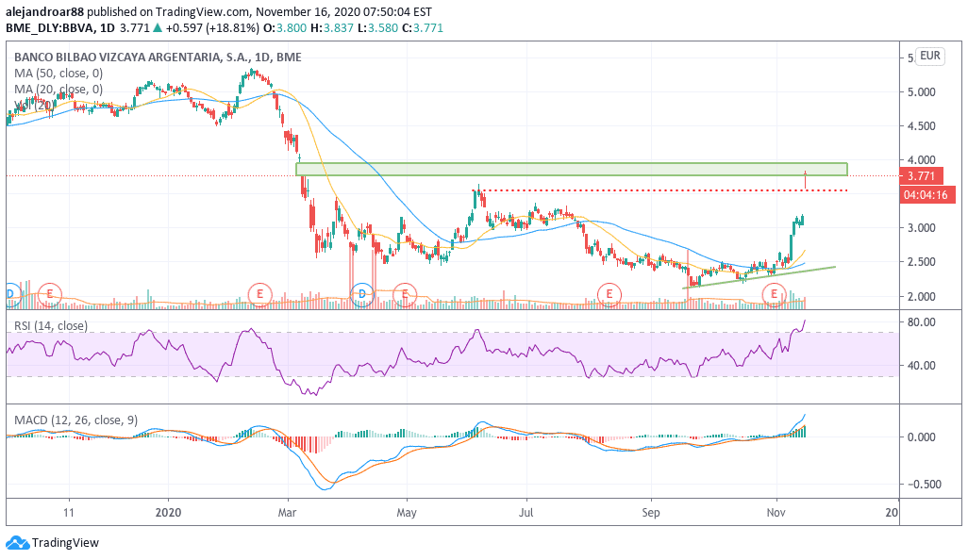Select the earnings marker near May
This screenshot has width=968, height=560.
point(405,295)
